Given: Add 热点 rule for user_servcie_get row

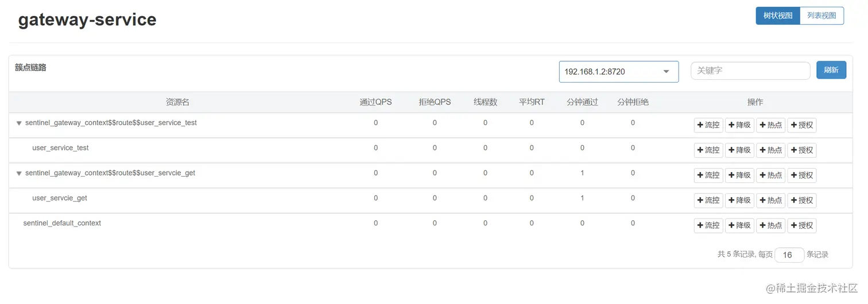Looking at the screenshot, I should click(x=770, y=200).
